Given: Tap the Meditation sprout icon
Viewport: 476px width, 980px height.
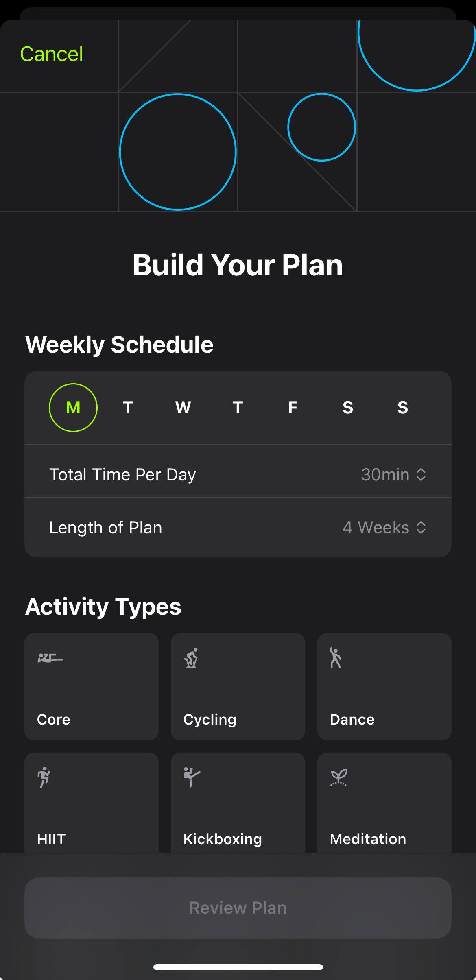Looking at the screenshot, I should coord(338,777).
